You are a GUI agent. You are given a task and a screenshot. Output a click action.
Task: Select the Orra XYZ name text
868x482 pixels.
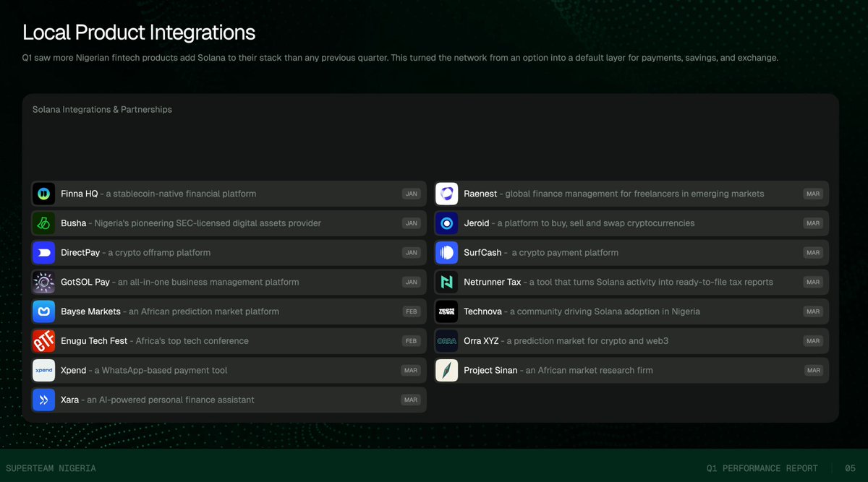pyautogui.click(x=481, y=341)
